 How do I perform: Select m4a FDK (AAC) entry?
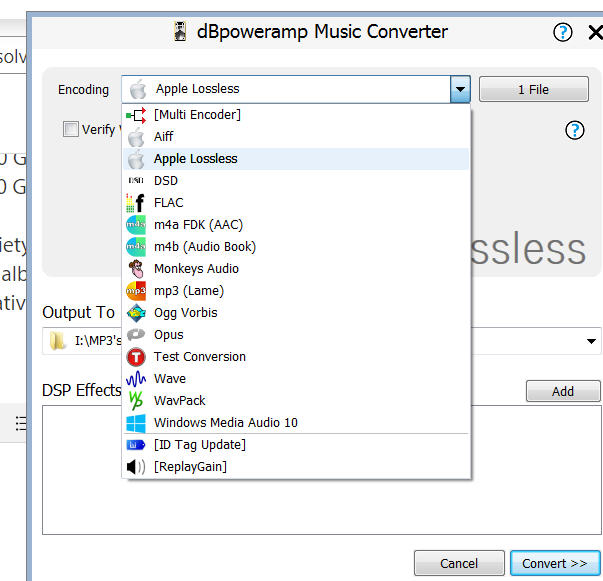point(297,225)
